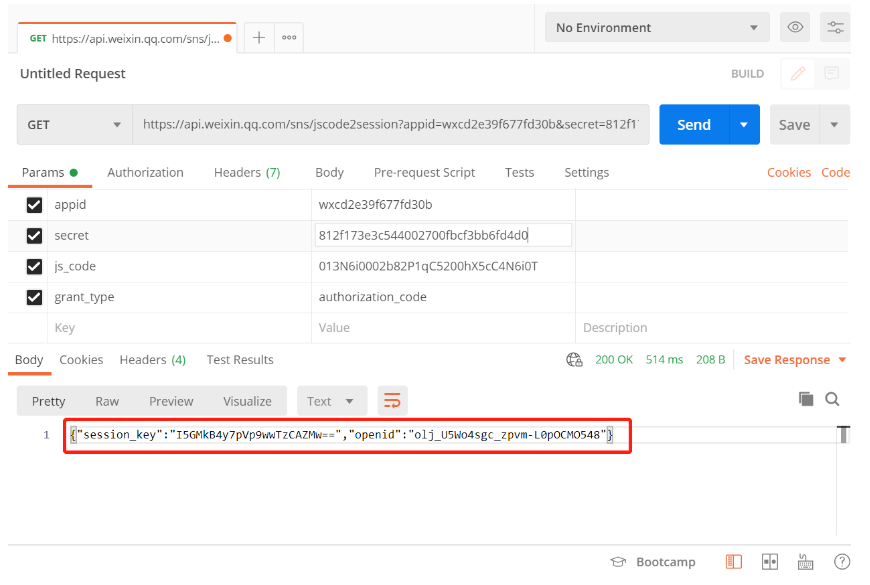
Task: Click the 200 OK status text
Action: 614,360
